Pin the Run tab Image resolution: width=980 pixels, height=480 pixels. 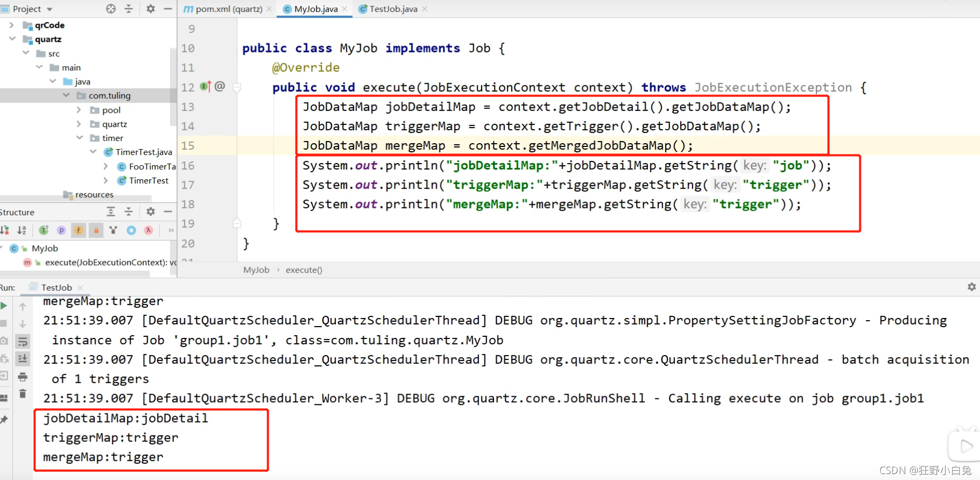pyautogui.click(x=4, y=419)
